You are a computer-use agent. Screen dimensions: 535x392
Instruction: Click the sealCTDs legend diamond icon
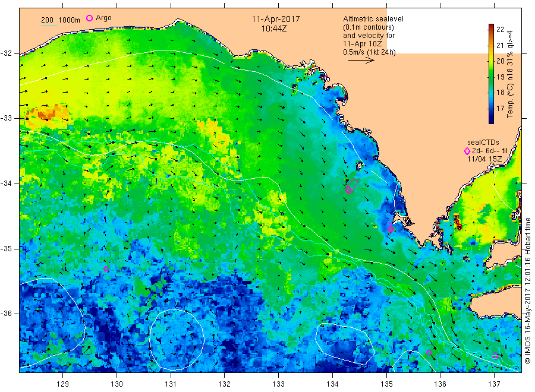click(x=467, y=151)
